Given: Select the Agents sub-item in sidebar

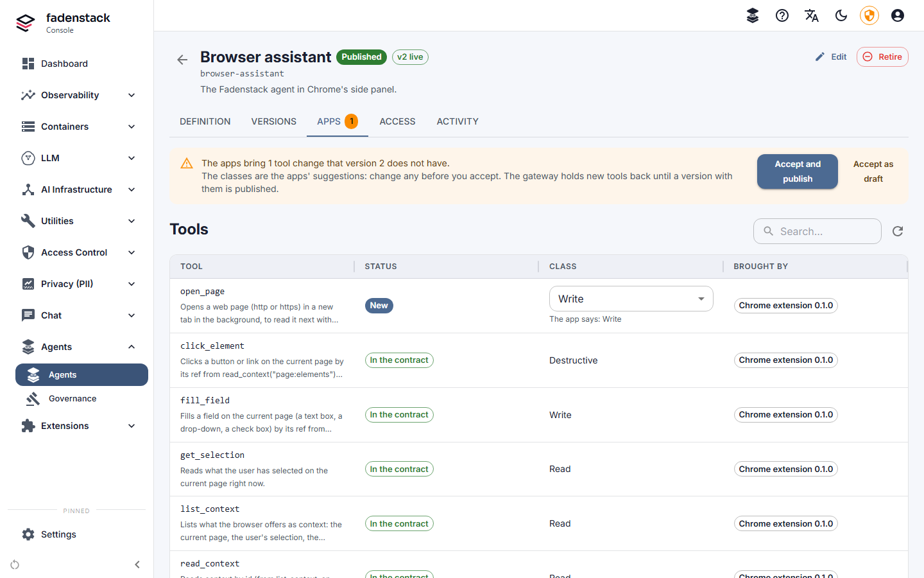Looking at the screenshot, I should pos(81,375).
